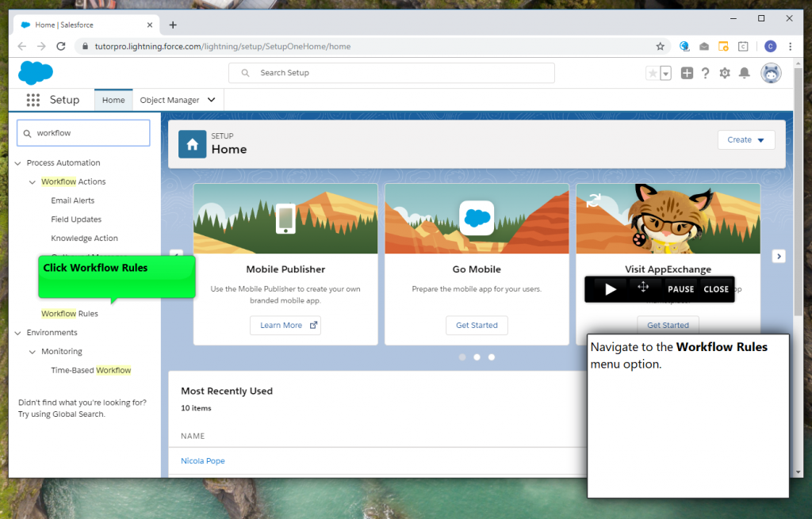Click the Search Setup field

pyautogui.click(x=392, y=73)
